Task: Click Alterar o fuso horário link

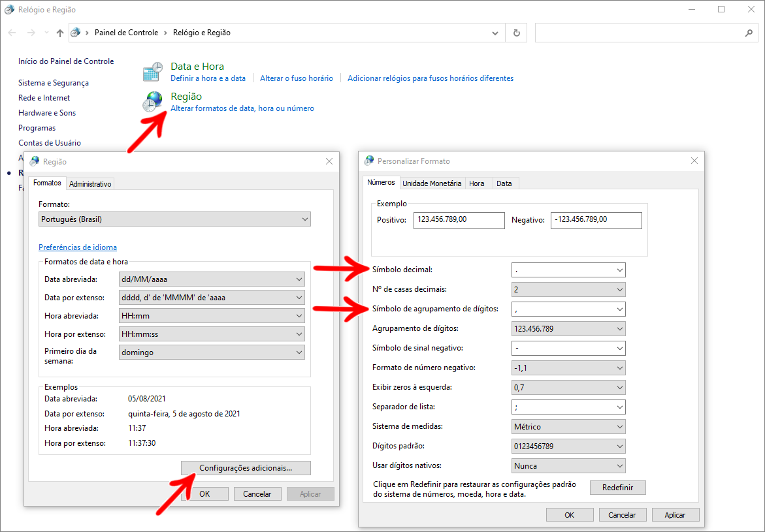Action: click(297, 78)
